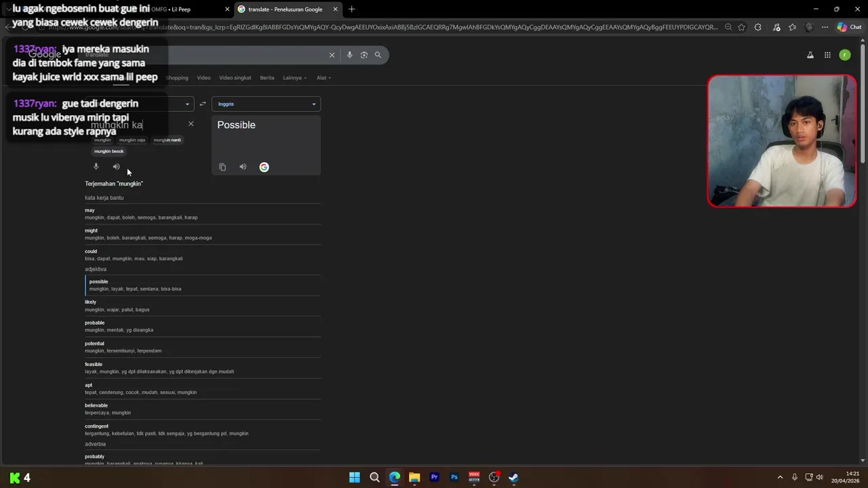Swap source and target languages
Screen dimensions: 868x488
pyautogui.click(x=202, y=104)
